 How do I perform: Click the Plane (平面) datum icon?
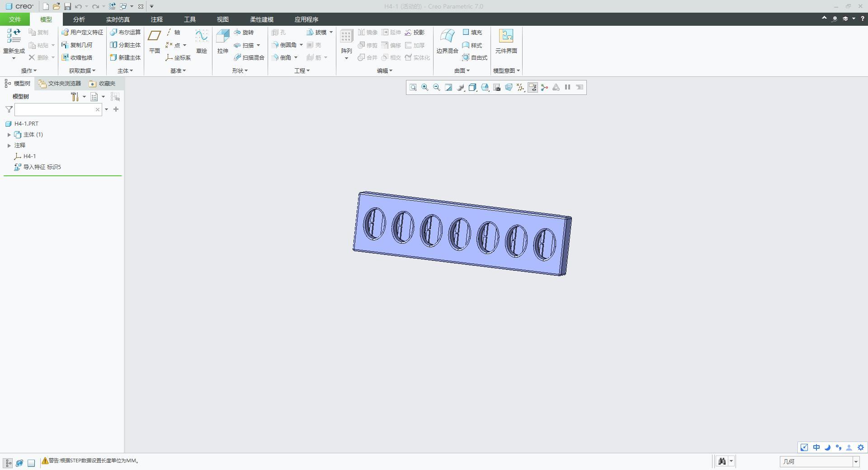tap(154, 42)
